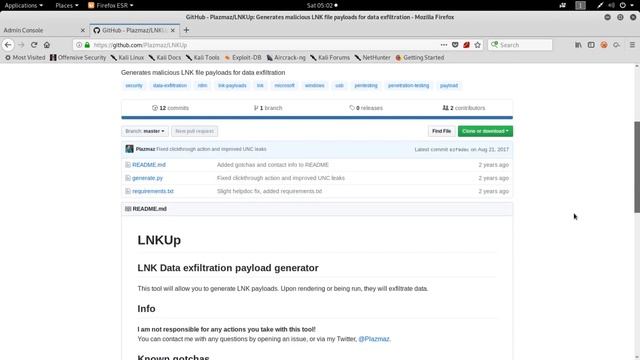Click the payload topic tag

(449, 86)
